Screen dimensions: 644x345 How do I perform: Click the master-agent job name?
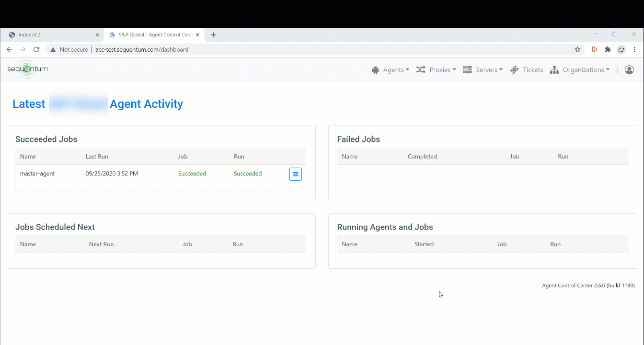37,173
